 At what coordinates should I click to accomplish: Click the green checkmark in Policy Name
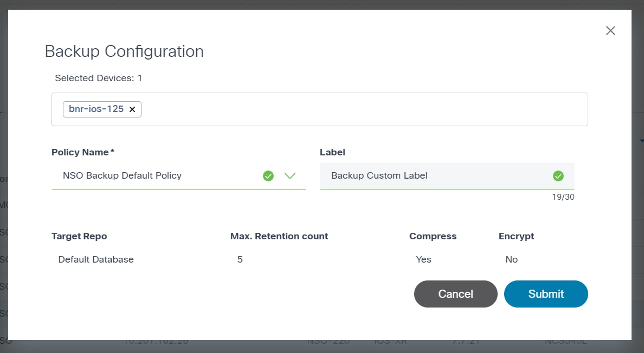(268, 176)
